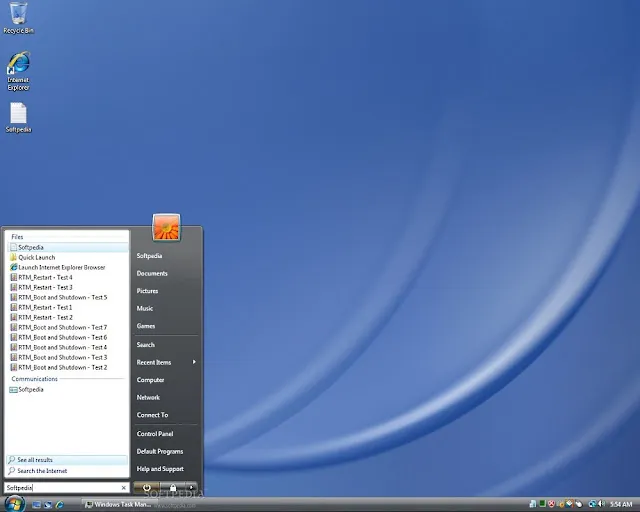Image resolution: width=640 pixels, height=512 pixels.
Task: Click the mouse-shaped system tray icon
Action: (x=579, y=504)
